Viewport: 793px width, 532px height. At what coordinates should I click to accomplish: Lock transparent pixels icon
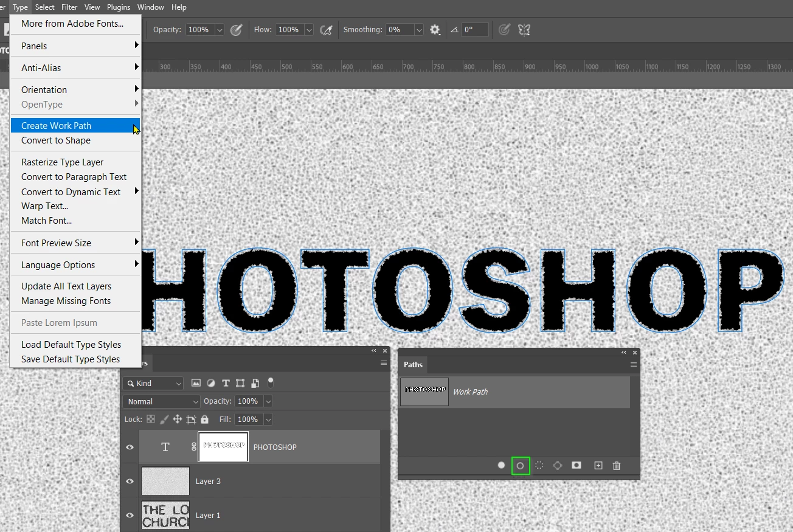pos(150,420)
